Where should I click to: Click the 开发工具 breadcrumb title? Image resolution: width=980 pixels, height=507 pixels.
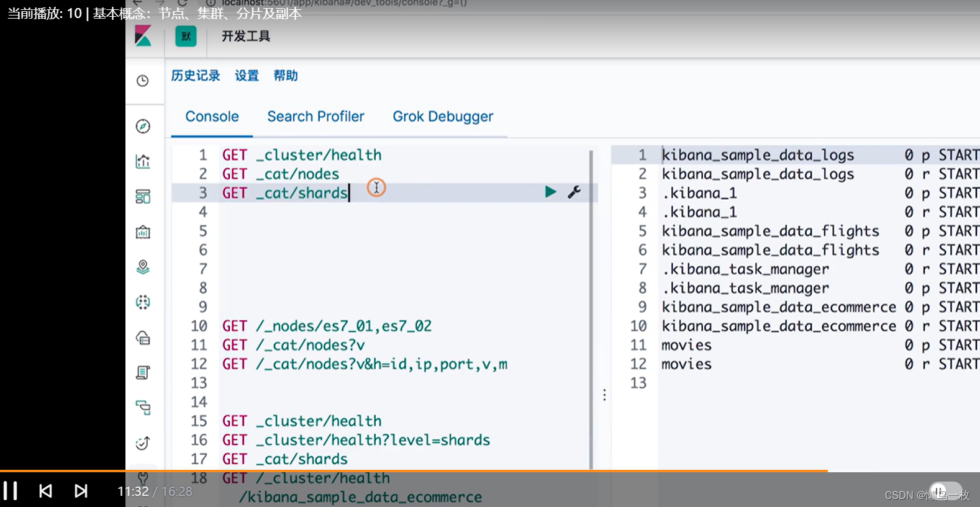click(x=246, y=36)
